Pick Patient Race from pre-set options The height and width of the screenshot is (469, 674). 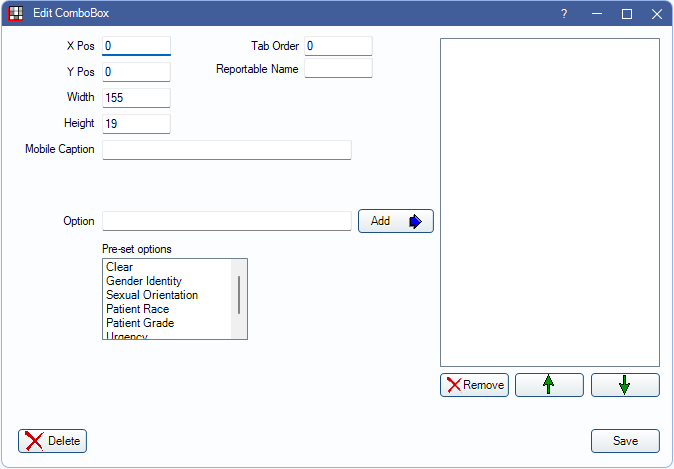point(139,309)
